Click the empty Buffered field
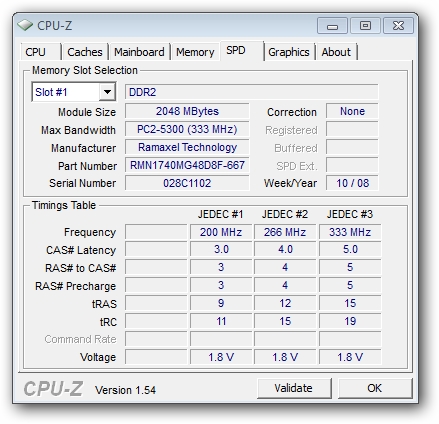 pyautogui.click(x=352, y=147)
